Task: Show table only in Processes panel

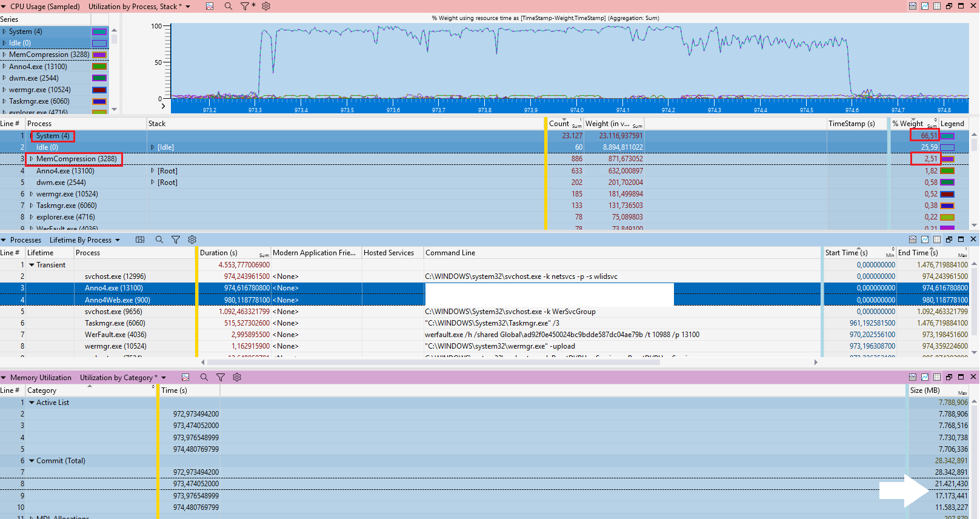Action: click(x=937, y=239)
